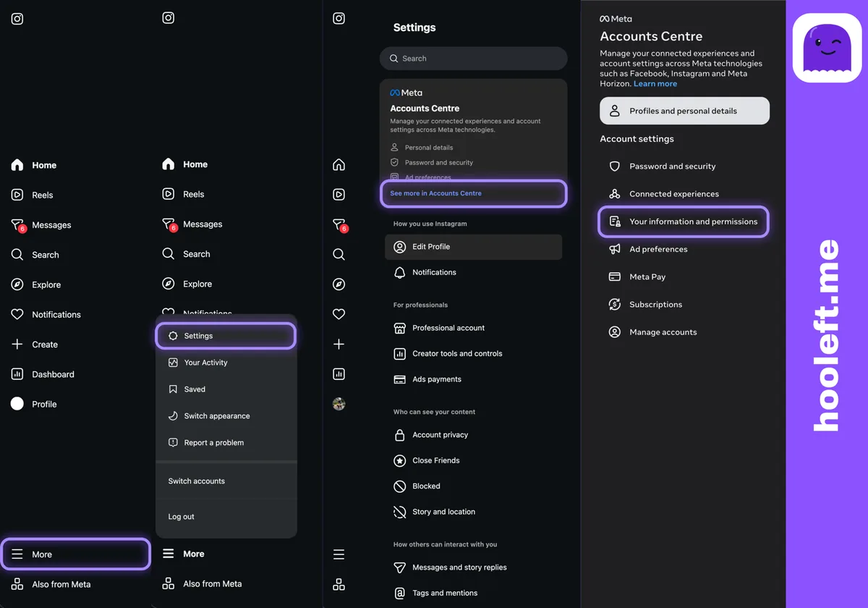This screenshot has width=868, height=608.
Task: Click the hamburger More icon in icon-only sidebar
Action: (339, 554)
